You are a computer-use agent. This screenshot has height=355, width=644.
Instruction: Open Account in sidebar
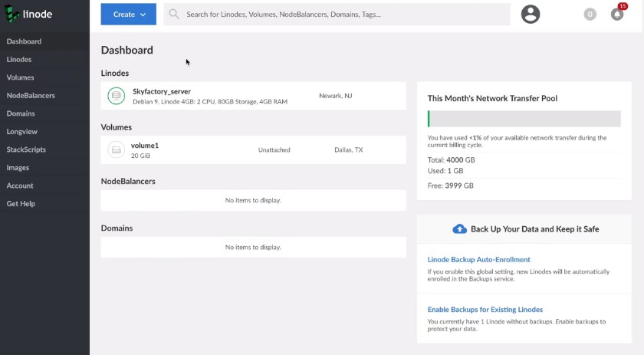(x=20, y=186)
